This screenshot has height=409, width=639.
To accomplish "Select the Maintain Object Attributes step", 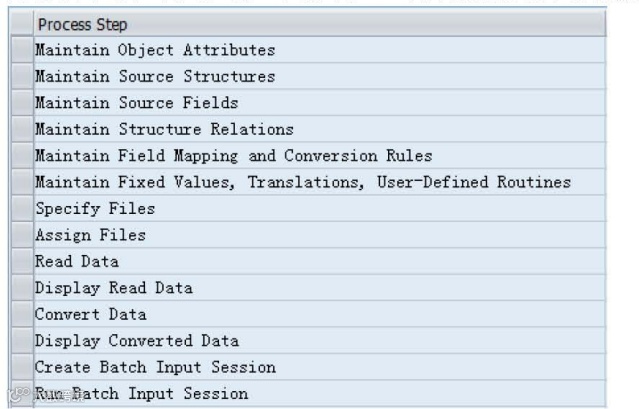I will pyautogui.click(x=155, y=50).
